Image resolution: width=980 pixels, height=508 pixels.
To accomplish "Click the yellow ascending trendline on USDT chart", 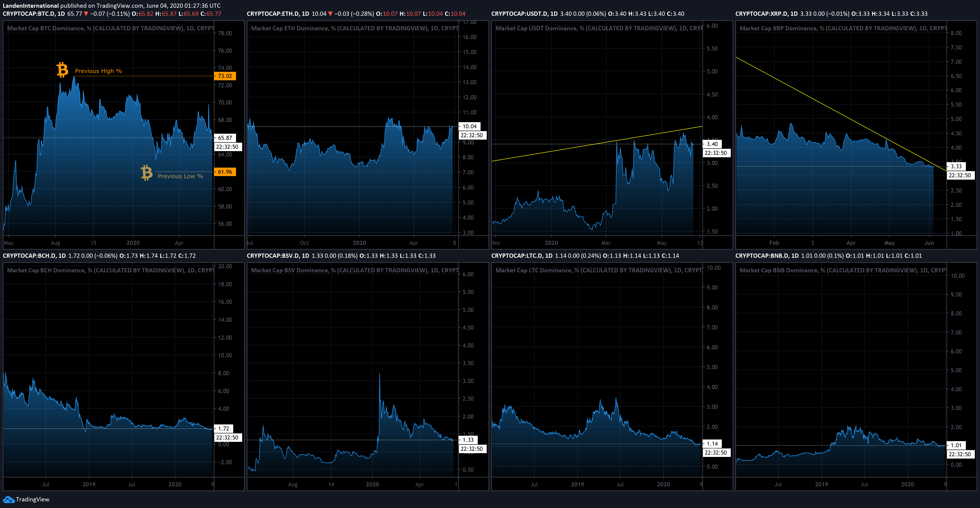I will pyautogui.click(x=597, y=144).
